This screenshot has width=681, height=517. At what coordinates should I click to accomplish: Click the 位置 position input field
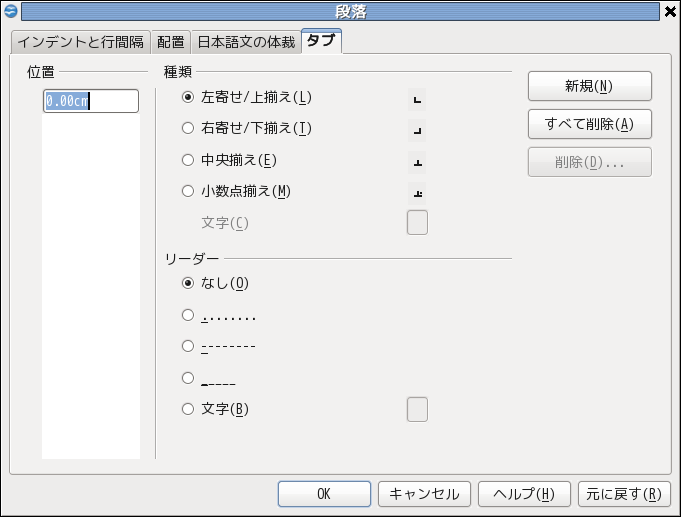coord(91,101)
